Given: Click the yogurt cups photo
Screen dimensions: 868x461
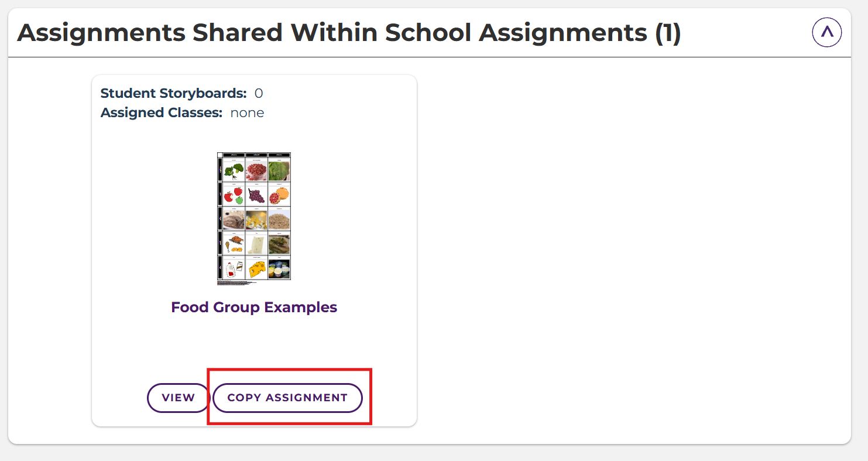Looking at the screenshot, I should (x=279, y=268).
